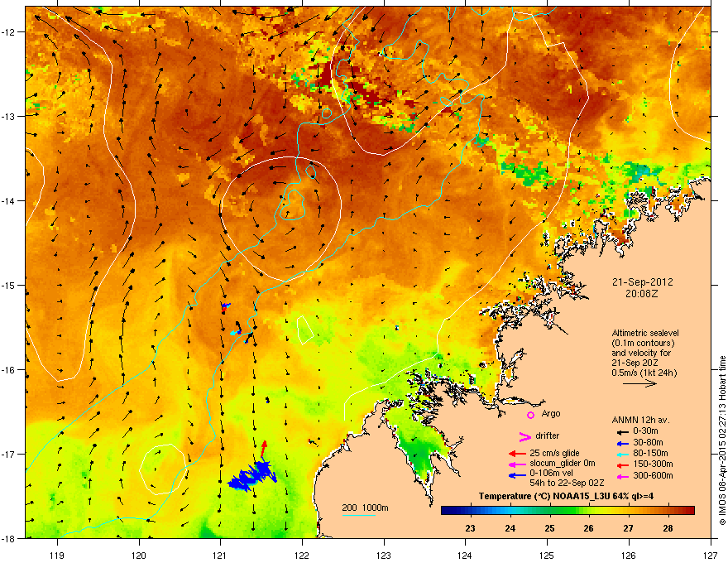
Task: Click the Argo legend label
Action: click(x=551, y=413)
